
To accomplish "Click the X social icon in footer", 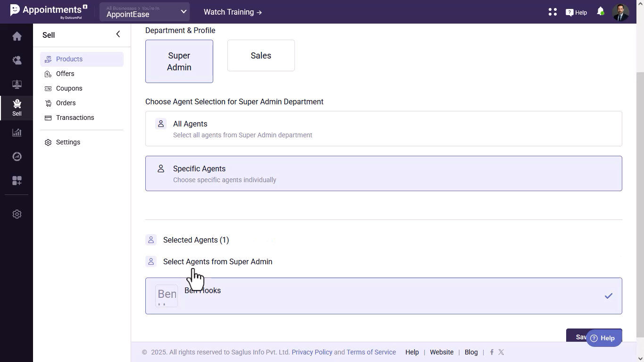I will [501, 352].
